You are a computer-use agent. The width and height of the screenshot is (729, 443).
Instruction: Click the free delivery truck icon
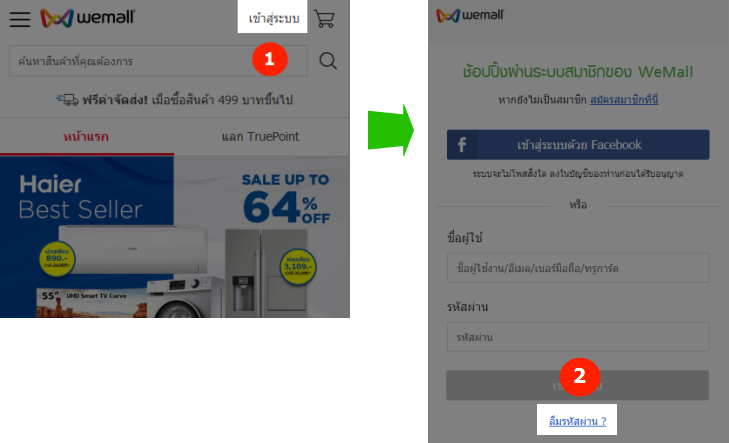pos(67,99)
